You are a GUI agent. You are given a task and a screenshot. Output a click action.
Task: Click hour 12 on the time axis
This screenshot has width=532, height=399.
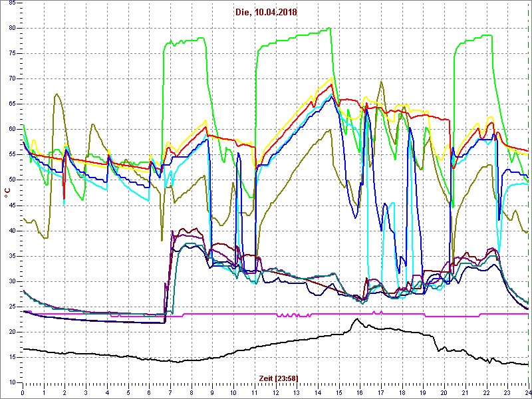pyautogui.click(x=275, y=392)
